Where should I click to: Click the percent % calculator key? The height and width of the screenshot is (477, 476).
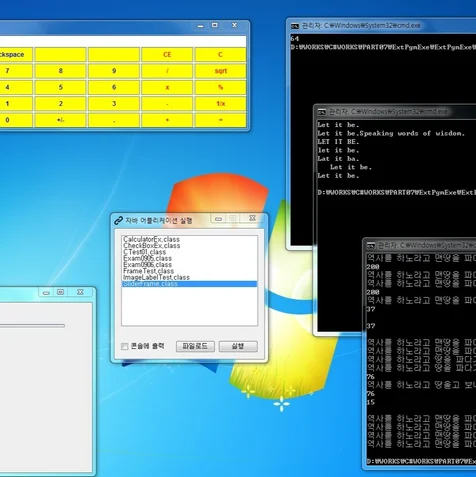221,87
